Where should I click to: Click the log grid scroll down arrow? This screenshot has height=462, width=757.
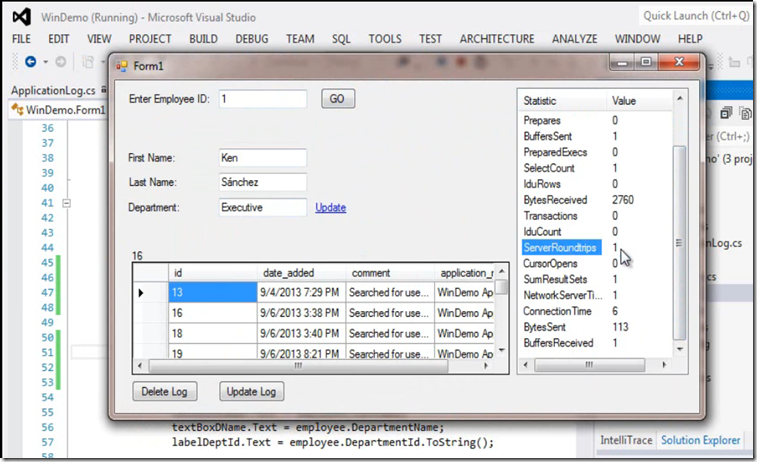pyautogui.click(x=502, y=350)
